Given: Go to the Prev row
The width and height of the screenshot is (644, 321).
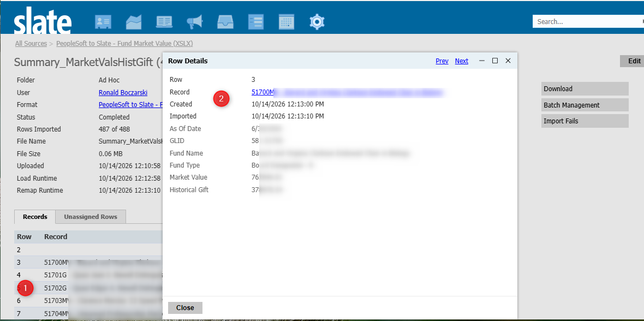Looking at the screenshot, I should pyautogui.click(x=442, y=61).
